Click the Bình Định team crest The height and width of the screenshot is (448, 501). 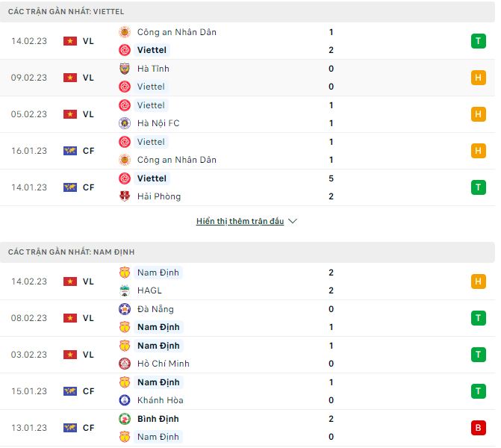coord(125,419)
